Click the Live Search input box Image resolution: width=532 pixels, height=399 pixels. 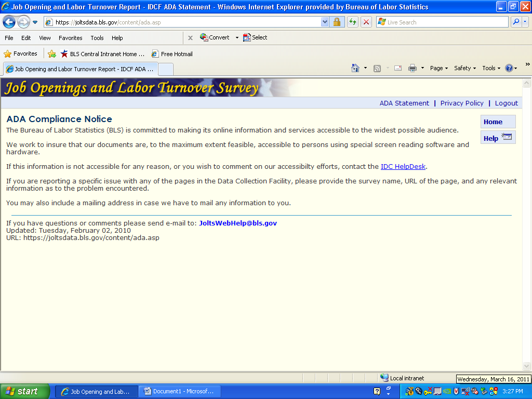442,22
